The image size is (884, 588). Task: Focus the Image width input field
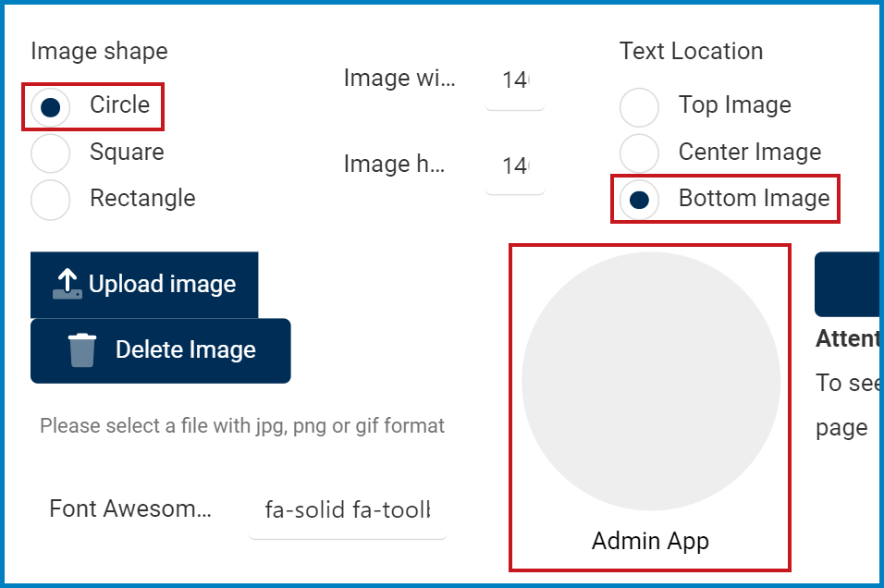515,80
